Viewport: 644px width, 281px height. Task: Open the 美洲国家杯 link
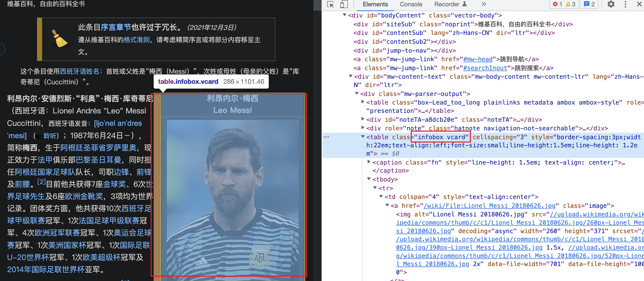click(x=67, y=245)
